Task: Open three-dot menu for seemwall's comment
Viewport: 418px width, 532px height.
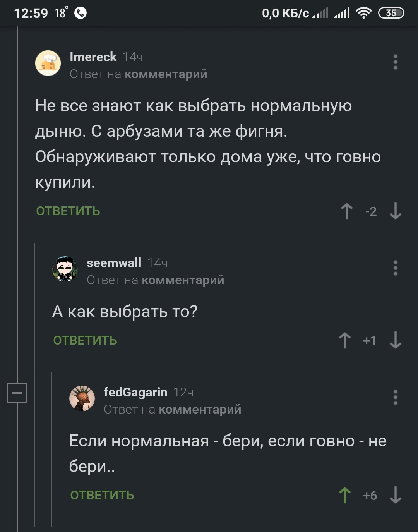Action: coord(395,268)
